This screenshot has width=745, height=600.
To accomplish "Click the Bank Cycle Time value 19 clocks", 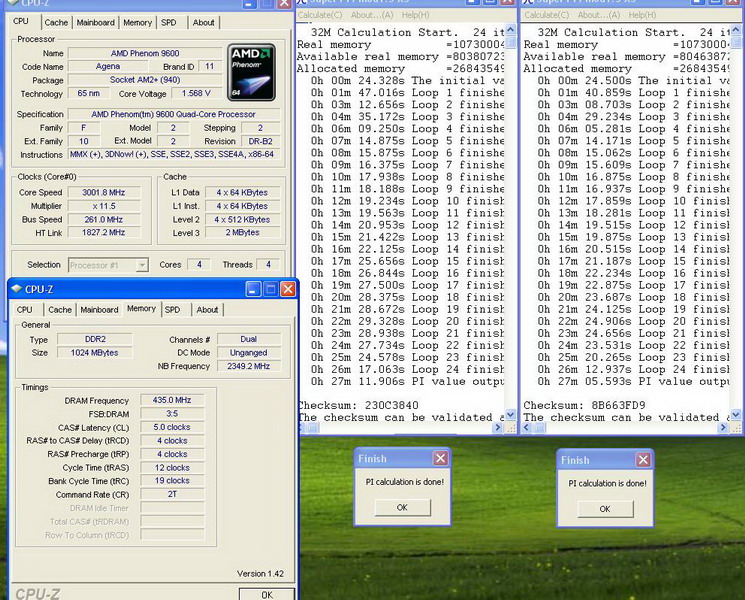I will pyautogui.click(x=172, y=481).
